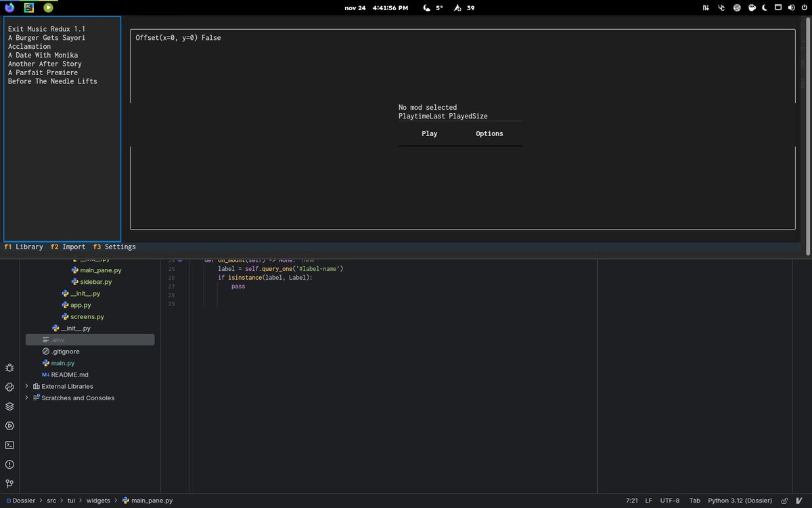Open Firefox from the top panel
Viewport: 812px width, 508px height.
point(9,7)
